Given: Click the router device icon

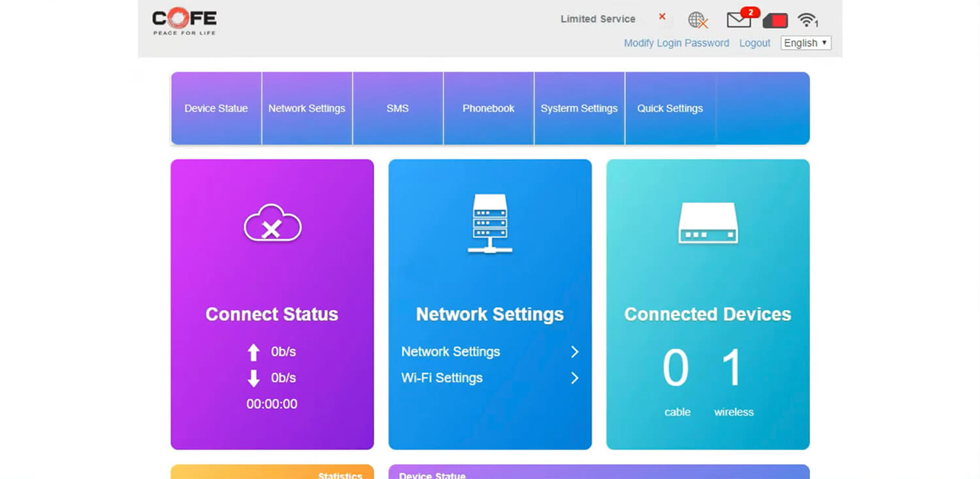Looking at the screenshot, I should [x=708, y=223].
